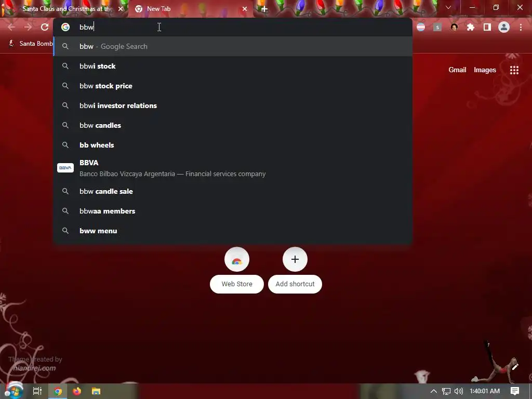The image size is (532, 399).
Task: Open the BBVA financial services suggestion
Action: point(233,168)
